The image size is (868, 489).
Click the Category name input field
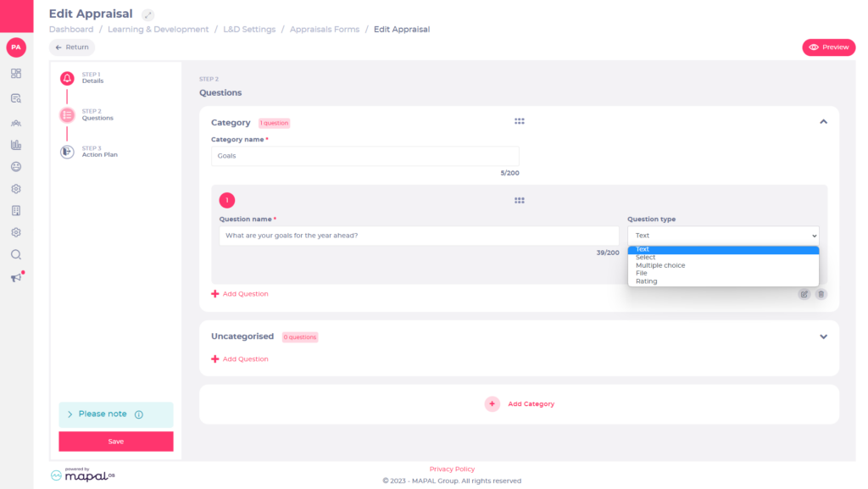click(x=364, y=156)
